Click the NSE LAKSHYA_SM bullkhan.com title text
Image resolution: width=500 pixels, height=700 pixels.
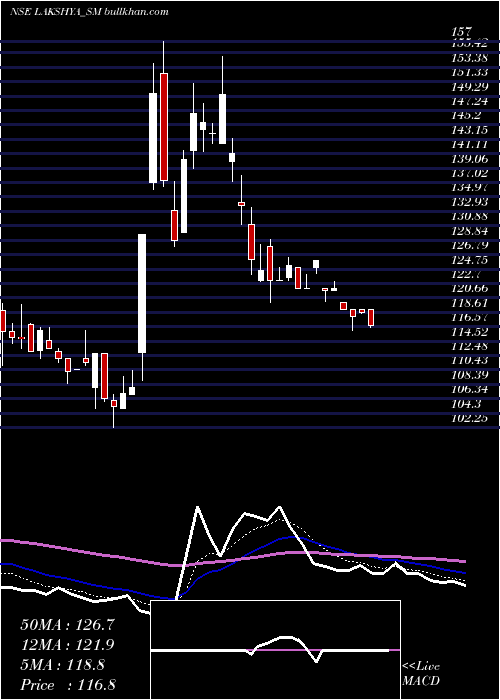tap(89, 12)
